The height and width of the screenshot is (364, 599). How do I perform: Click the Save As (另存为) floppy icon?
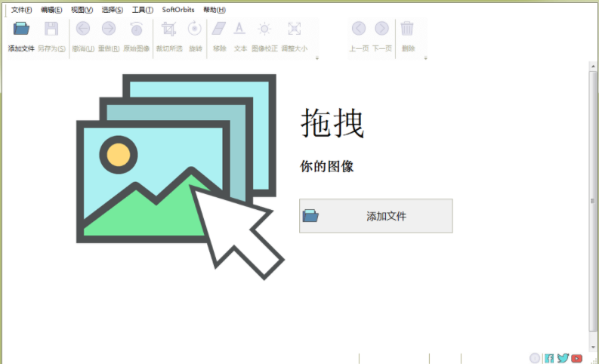[x=51, y=29]
